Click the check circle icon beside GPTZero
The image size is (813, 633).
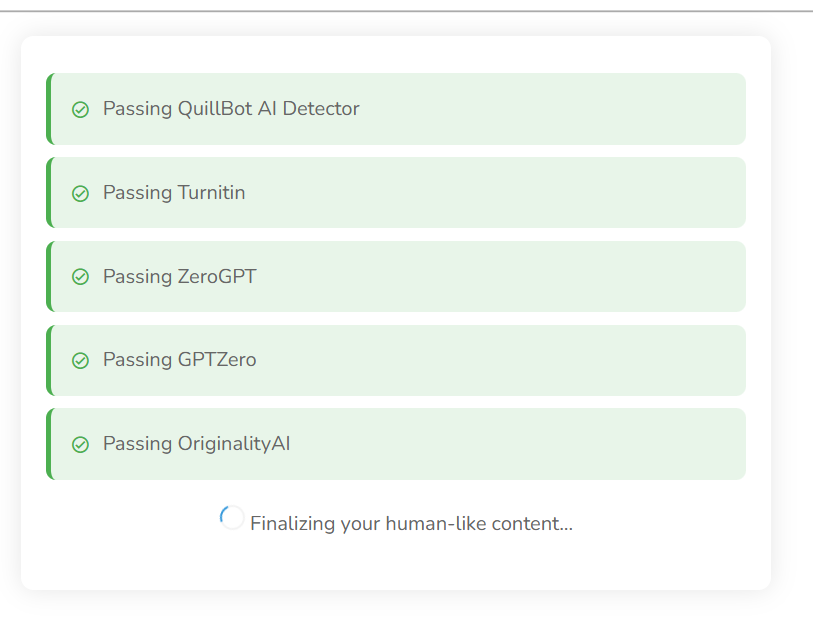81,360
